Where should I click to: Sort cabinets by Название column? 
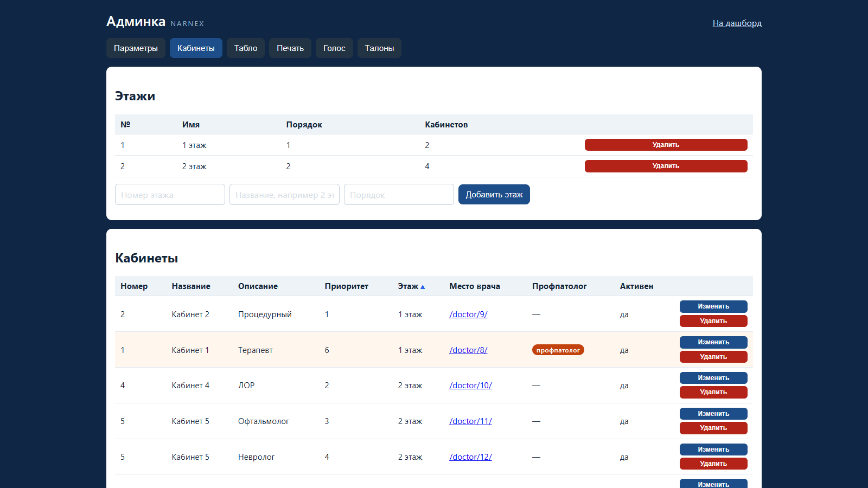tap(191, 286)
